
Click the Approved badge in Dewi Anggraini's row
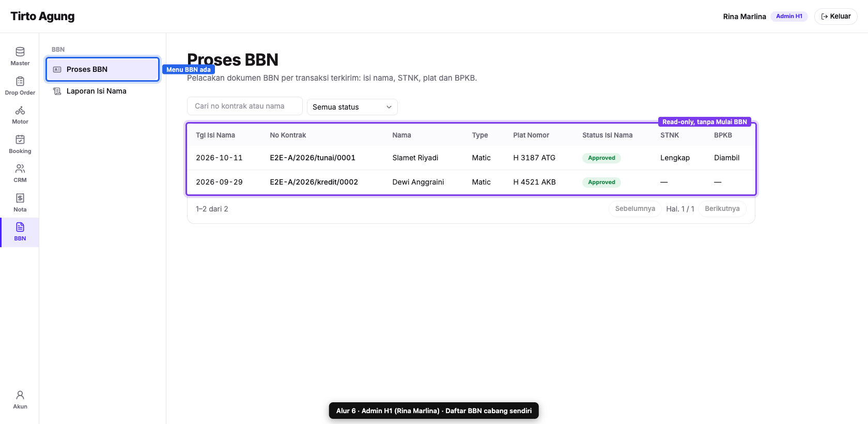pyautogui.click(x=601, y=183)
